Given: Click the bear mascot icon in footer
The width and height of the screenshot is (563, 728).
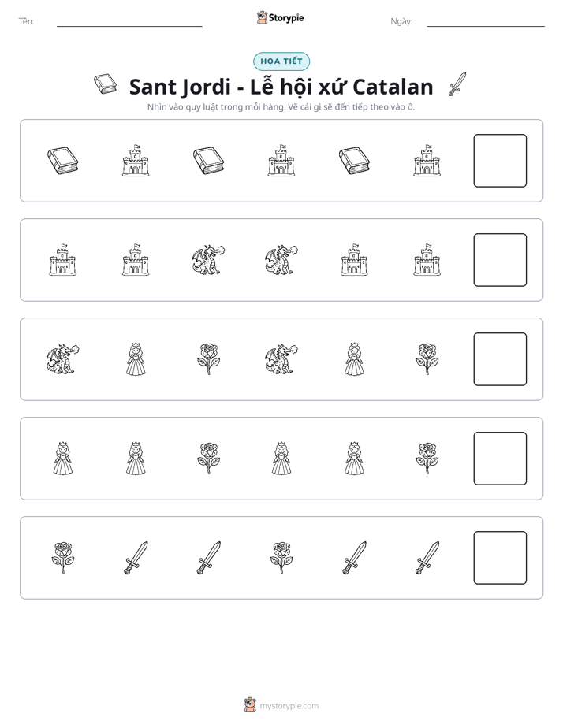Looking at the screenshot, I should coord(250,705).
